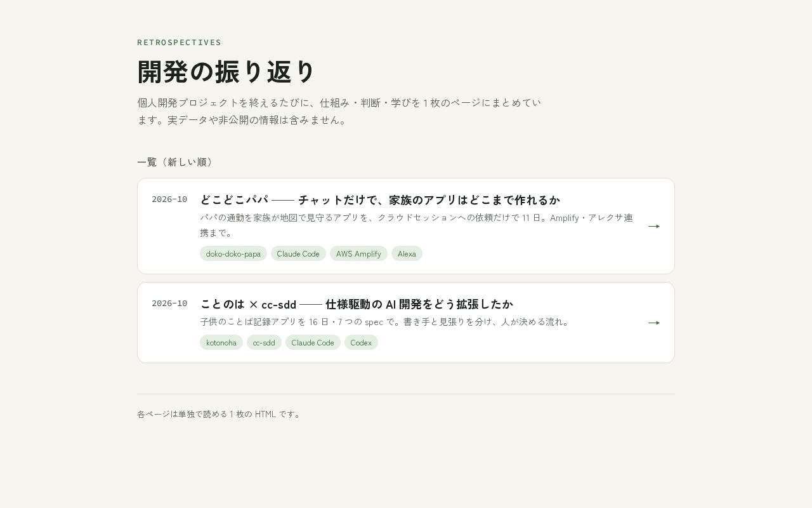Select the Claude Code tag on どこどこパパ card

298,253
